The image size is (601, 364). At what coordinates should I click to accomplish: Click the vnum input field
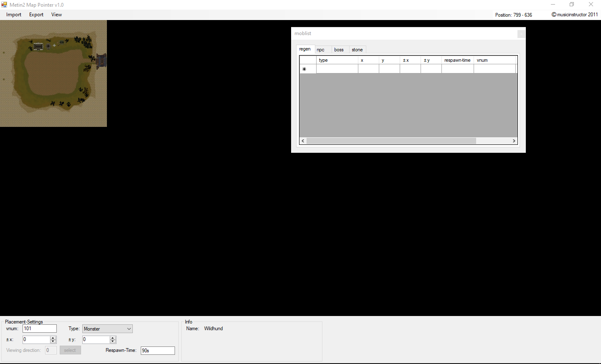[39, 329]
